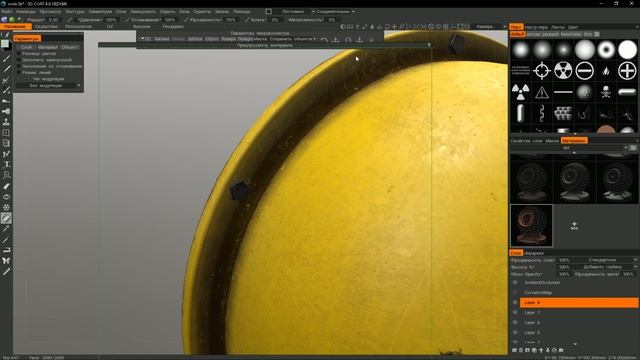This screenshot has width=640, height=360.
Task: Click the Давление percentage field
Action: pyautogui.click(x=111, y=20)
